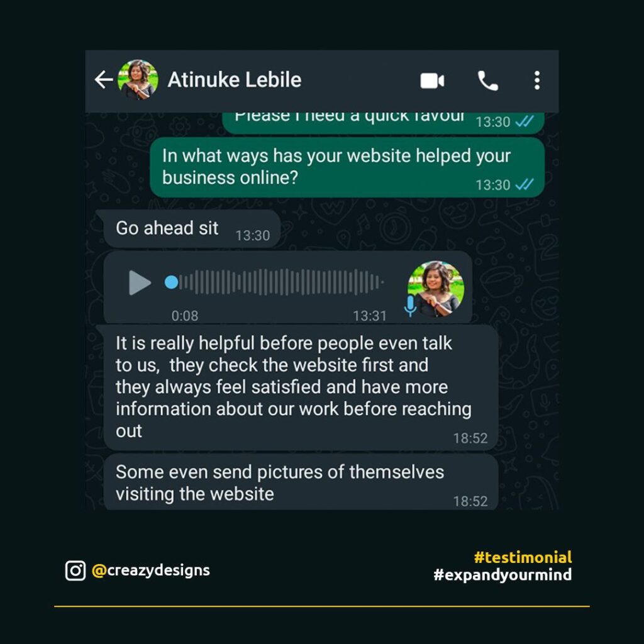Start a voice call using phone icon
644x644 pixels.
pos(487,80)
